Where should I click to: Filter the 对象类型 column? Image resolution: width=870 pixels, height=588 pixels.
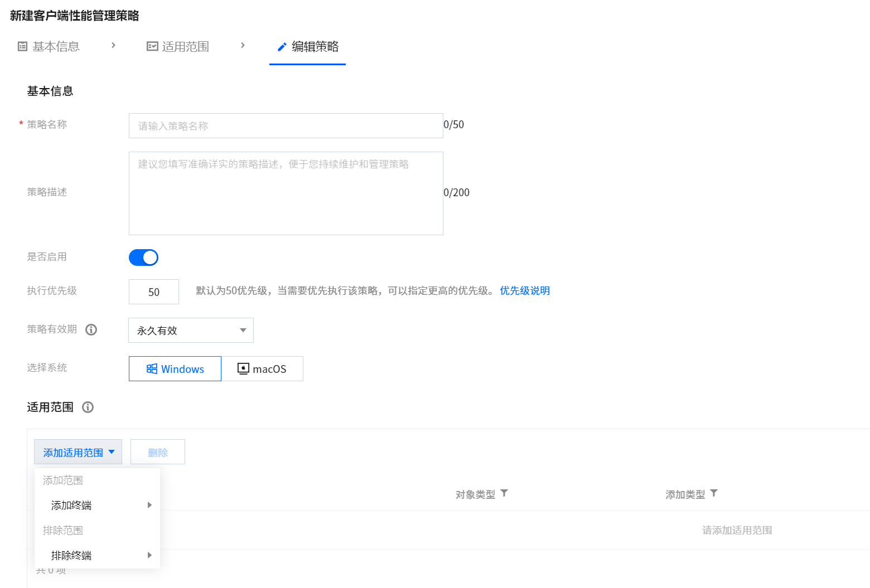tap(504, 493)
